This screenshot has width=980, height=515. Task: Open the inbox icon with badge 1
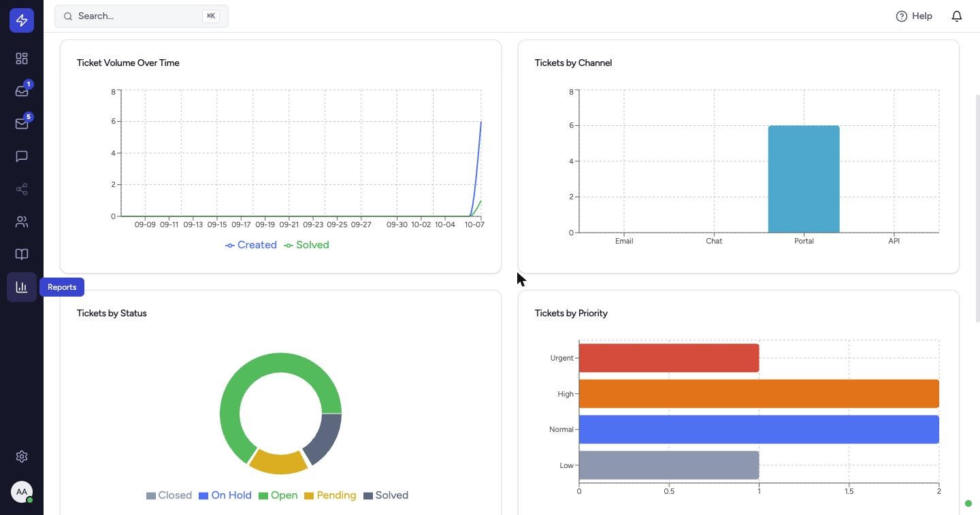click(22, 91)
